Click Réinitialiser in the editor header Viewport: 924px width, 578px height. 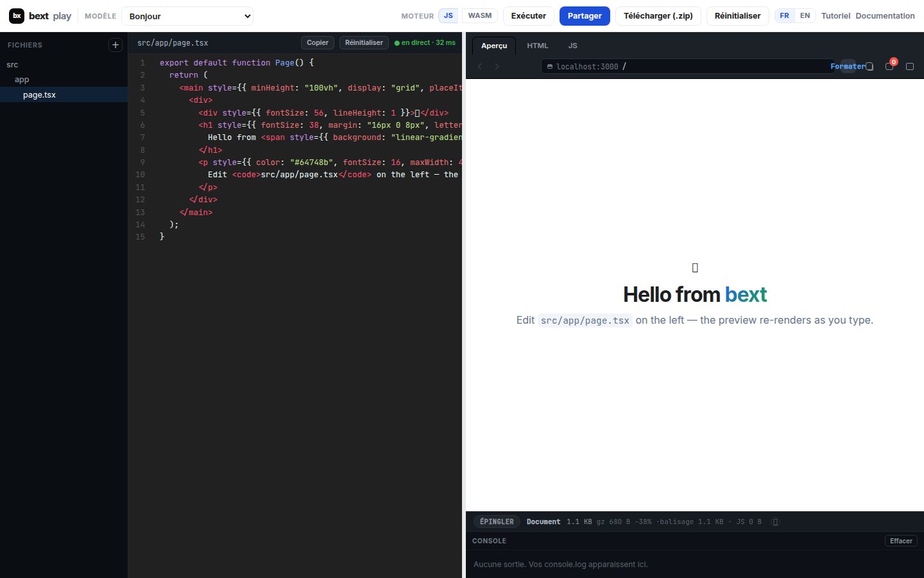(364, 43)
